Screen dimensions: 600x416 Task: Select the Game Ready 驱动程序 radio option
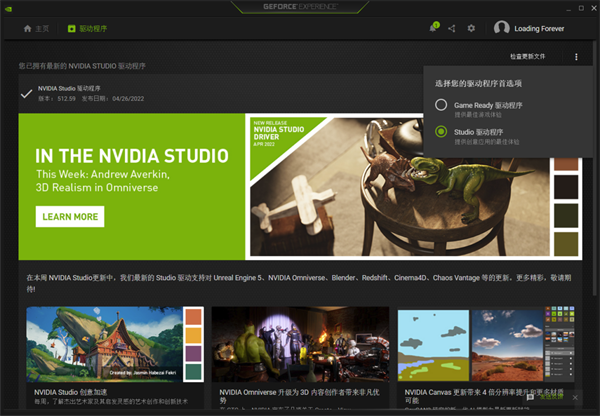click(x=441, y=105)
